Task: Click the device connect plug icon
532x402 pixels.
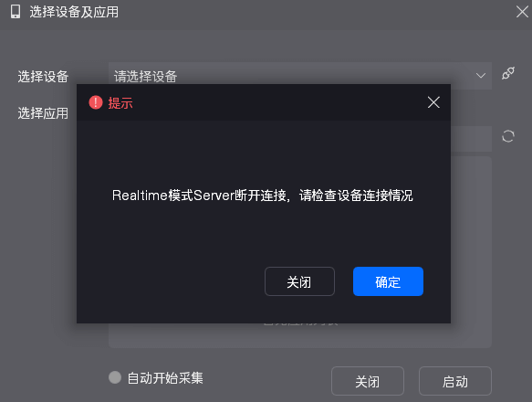Action: [508, 73]
